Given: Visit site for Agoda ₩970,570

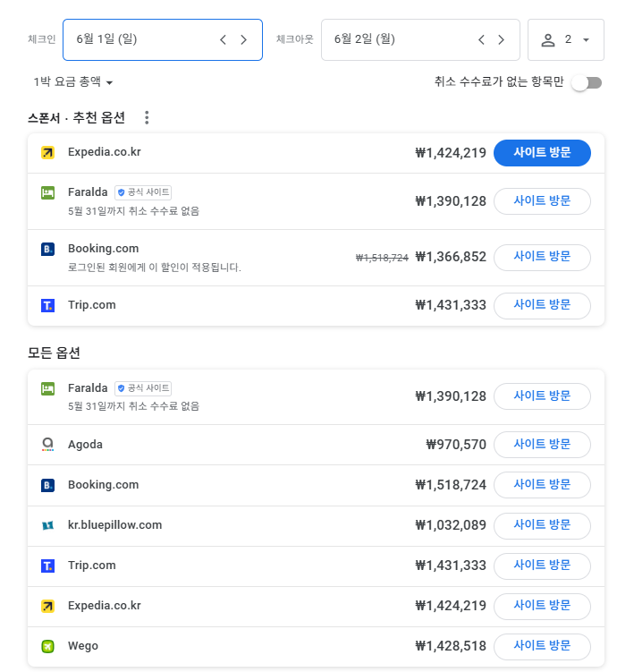Looking at the screenshot, I should coord(542,445).
